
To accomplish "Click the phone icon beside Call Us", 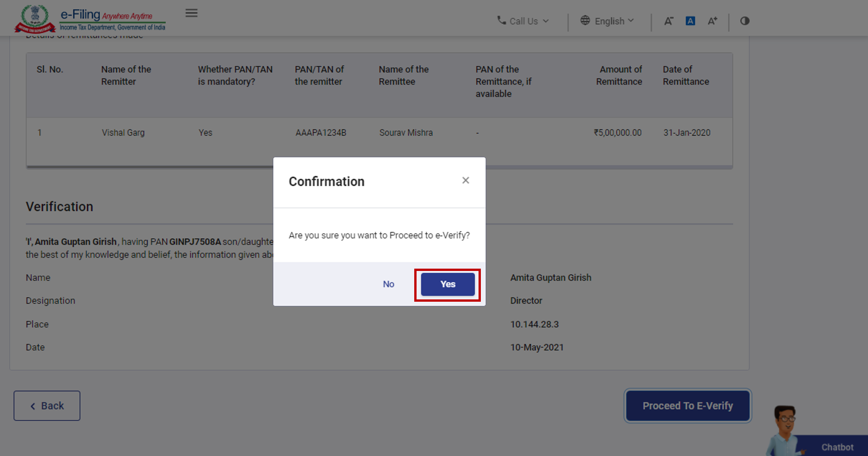I will point(501,20).
